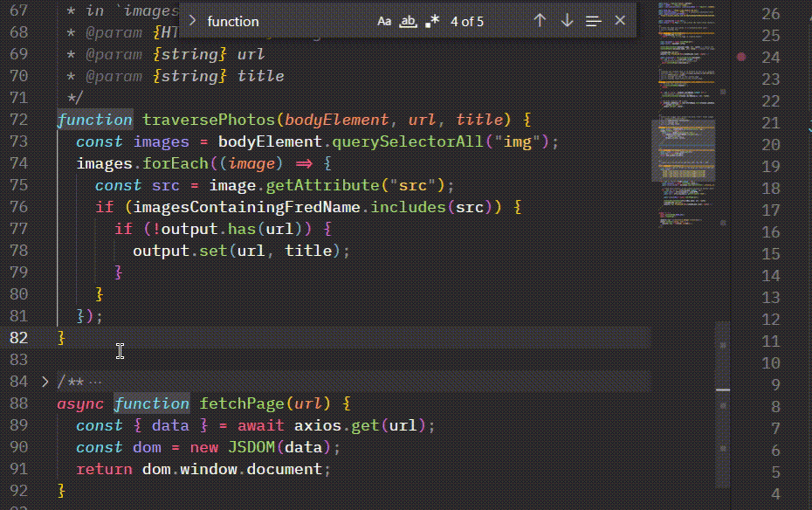
Task: Click "return" keyword on line 91
Action: pos(104,469)
